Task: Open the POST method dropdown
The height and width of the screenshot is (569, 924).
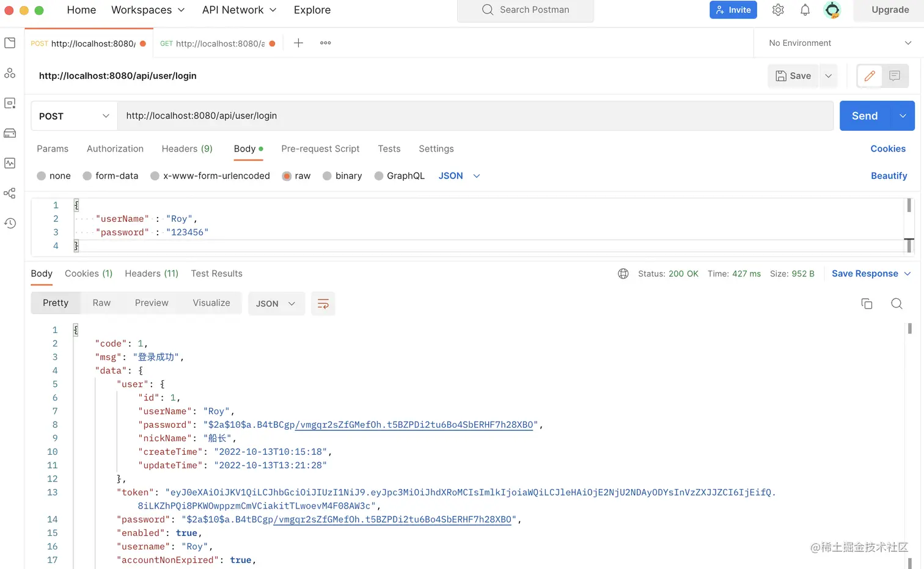Action: pyautogui.click(x=74, y=116)
